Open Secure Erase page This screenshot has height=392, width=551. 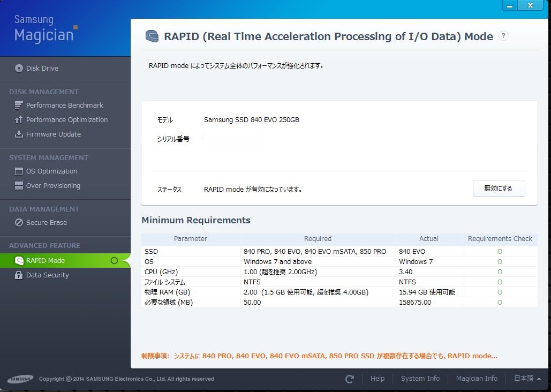pyautogui.click(x=47, y=223)
